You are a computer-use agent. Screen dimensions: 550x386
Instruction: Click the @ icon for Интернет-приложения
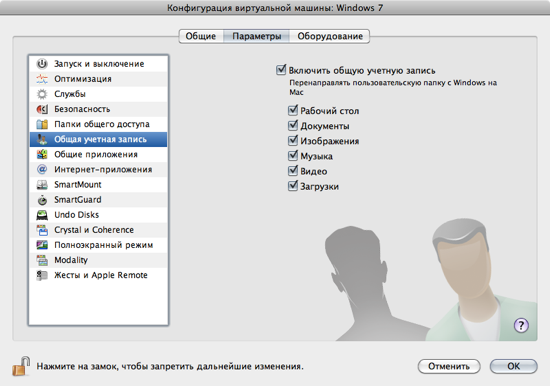(x=42, y=169)
